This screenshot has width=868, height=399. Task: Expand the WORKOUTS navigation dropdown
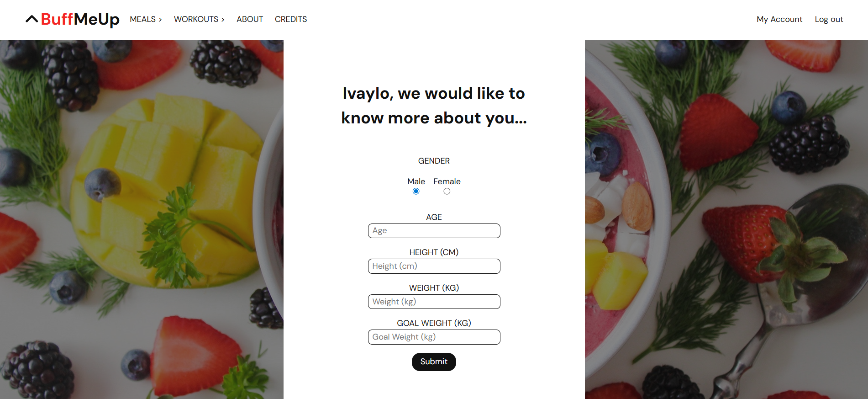pyautogui.click(x=199, y=19)
